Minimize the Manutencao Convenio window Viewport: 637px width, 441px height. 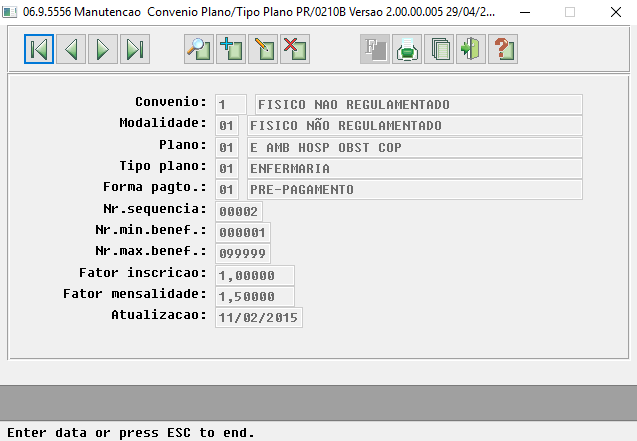525,12
